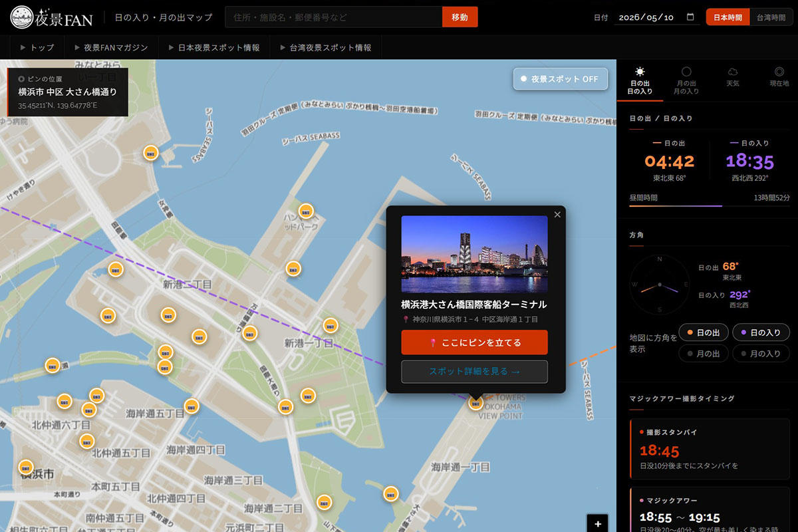
Task: Click the 日の出 68° direction value
Action: point(731,267)
